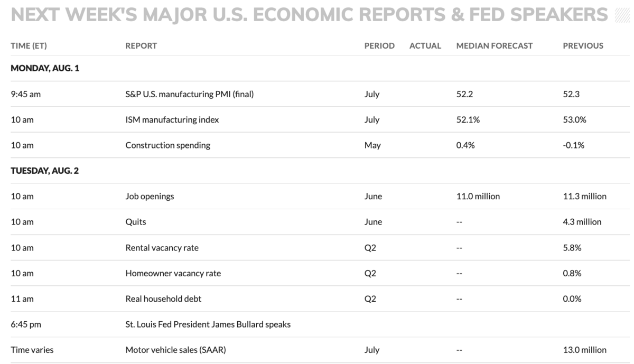Viewport: 634px width, 364px height.
Task: Click the page title about economic reports
Action: 309,15
